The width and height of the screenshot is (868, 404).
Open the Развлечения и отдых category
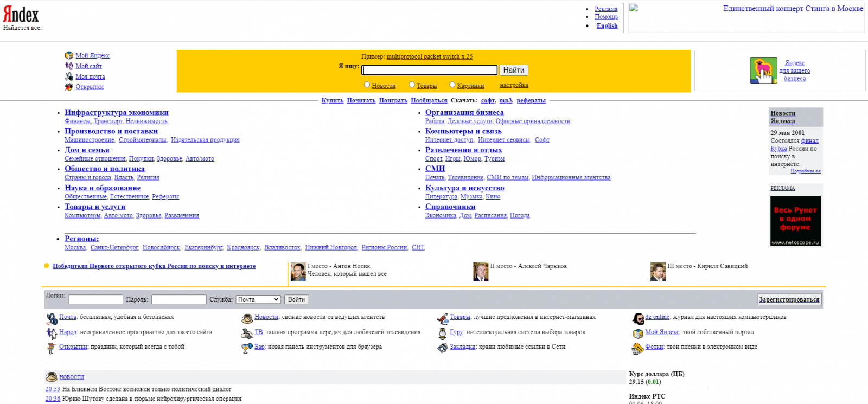pos(464,150)
